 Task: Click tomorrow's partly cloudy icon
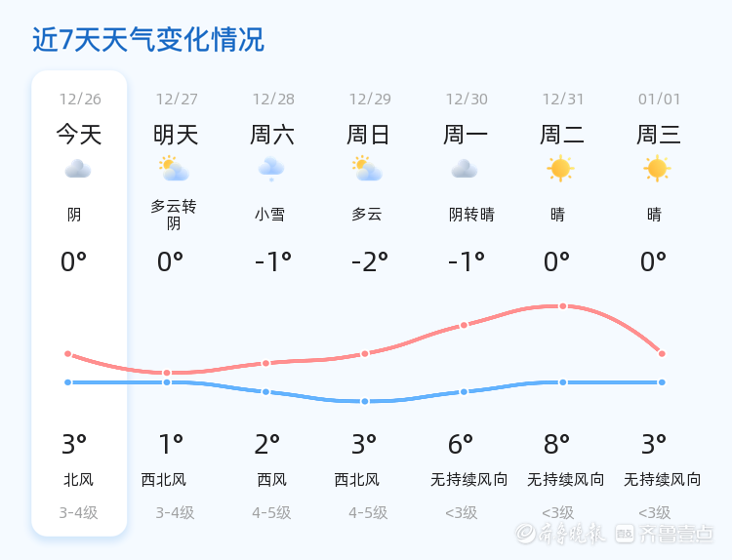[x=175, y=169]
